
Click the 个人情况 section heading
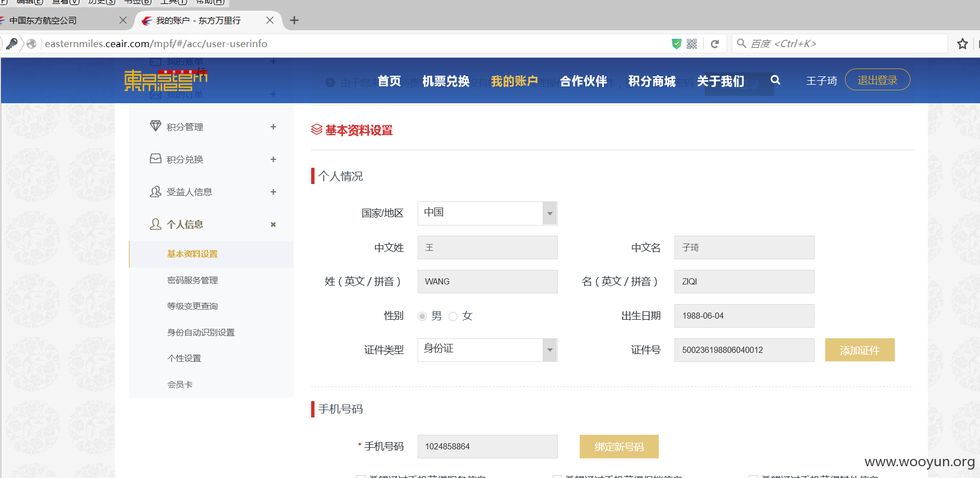click(340, 176)
